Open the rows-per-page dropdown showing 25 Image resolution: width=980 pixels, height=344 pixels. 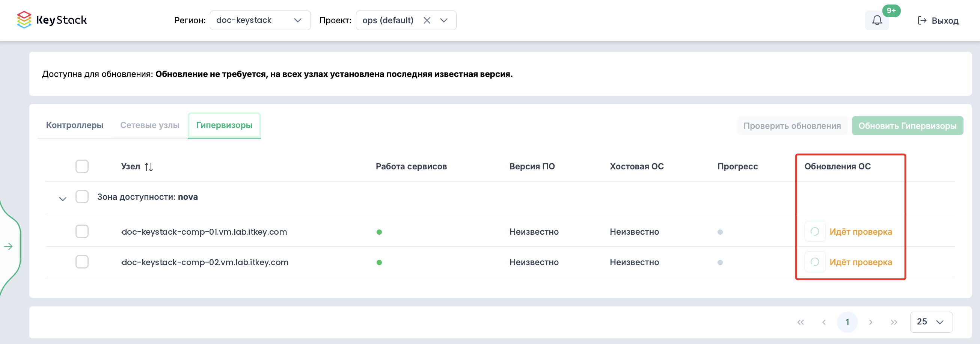pyautogui.click(x=931, y=322)
